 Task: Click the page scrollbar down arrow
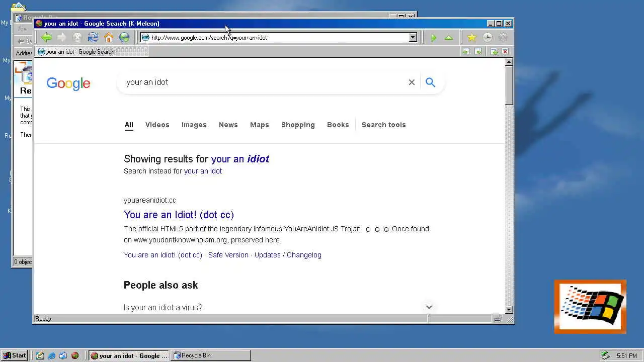pyautogui.click(x=509, y=310)
